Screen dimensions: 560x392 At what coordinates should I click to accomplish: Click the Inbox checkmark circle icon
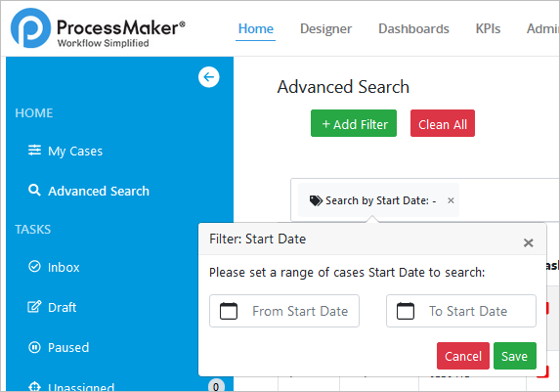(34, 266)
